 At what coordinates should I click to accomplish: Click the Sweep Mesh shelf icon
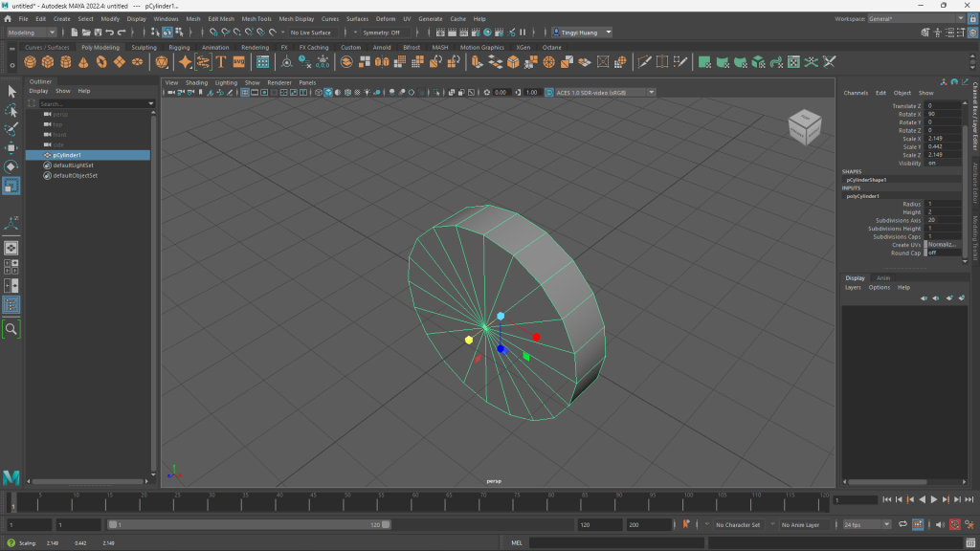click(x=203, y=62)
